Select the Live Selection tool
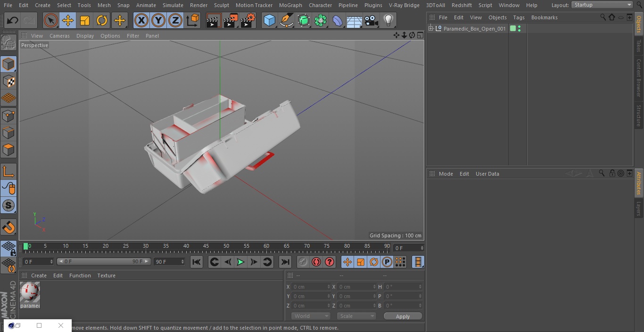 coord(51,20)
